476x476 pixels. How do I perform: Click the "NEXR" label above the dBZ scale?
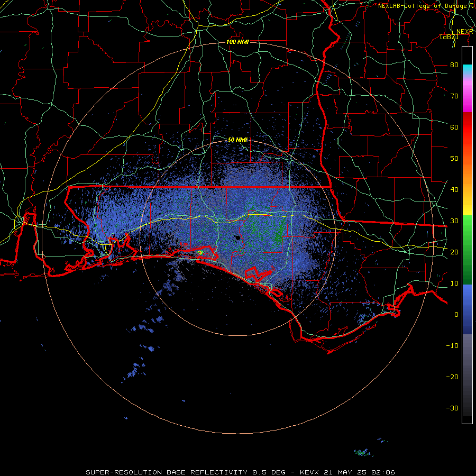click(x=465, y=32)
